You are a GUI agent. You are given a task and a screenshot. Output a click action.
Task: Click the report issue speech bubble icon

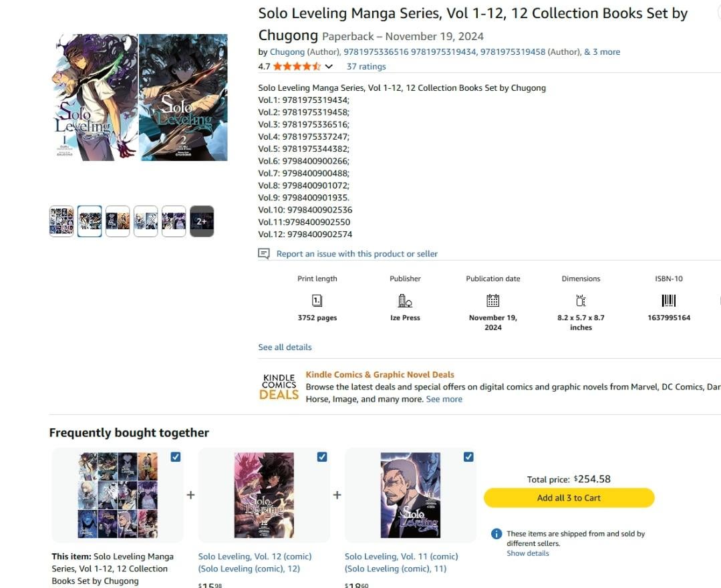coord(264,254)
